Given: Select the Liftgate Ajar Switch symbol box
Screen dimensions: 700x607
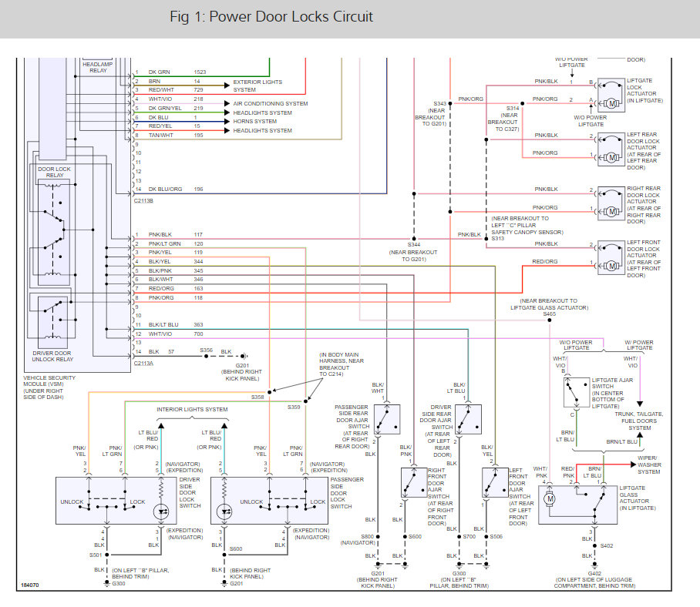Looking at the screenshot, I should 577,393.
